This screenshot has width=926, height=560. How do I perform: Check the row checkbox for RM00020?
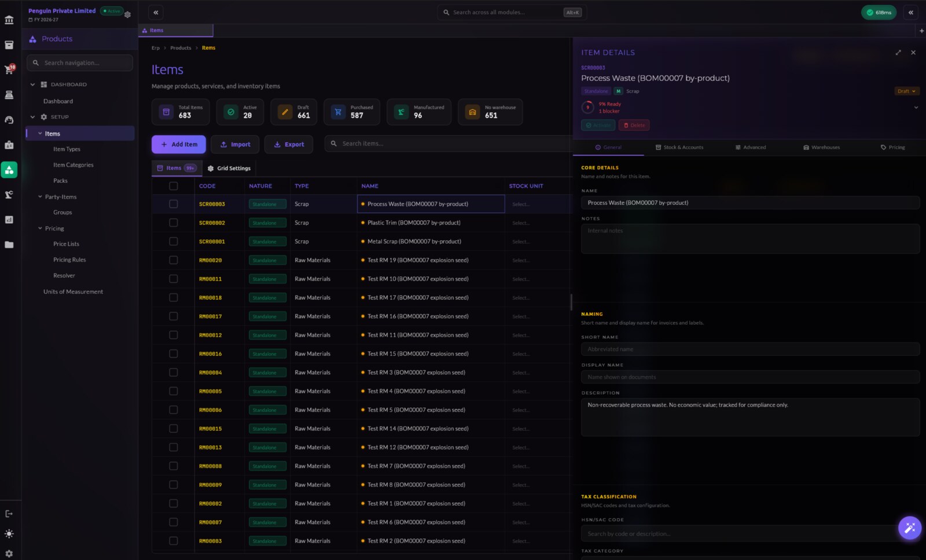[x=173, y=260]
